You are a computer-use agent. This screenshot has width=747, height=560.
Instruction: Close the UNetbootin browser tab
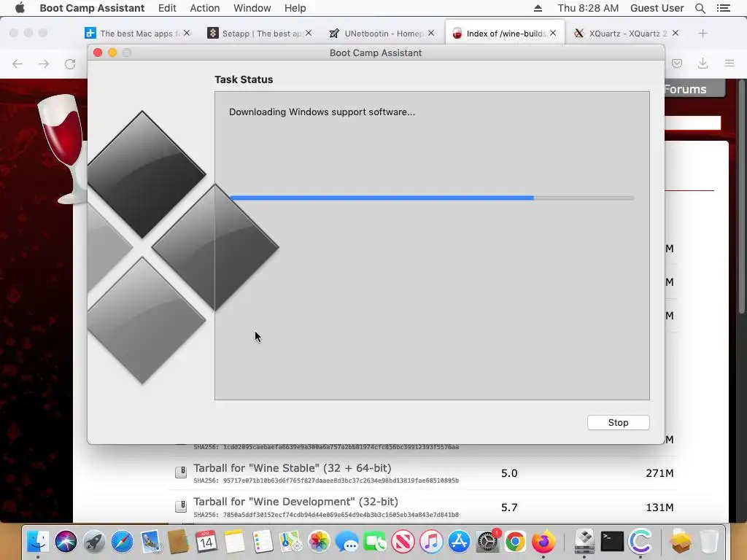click(x=431, y=33)
